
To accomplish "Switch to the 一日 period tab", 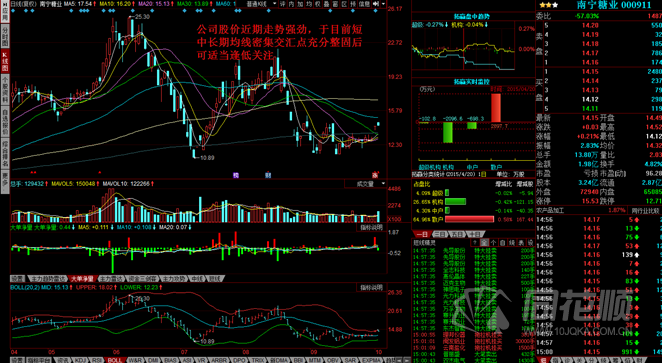I will coord(422,234).
